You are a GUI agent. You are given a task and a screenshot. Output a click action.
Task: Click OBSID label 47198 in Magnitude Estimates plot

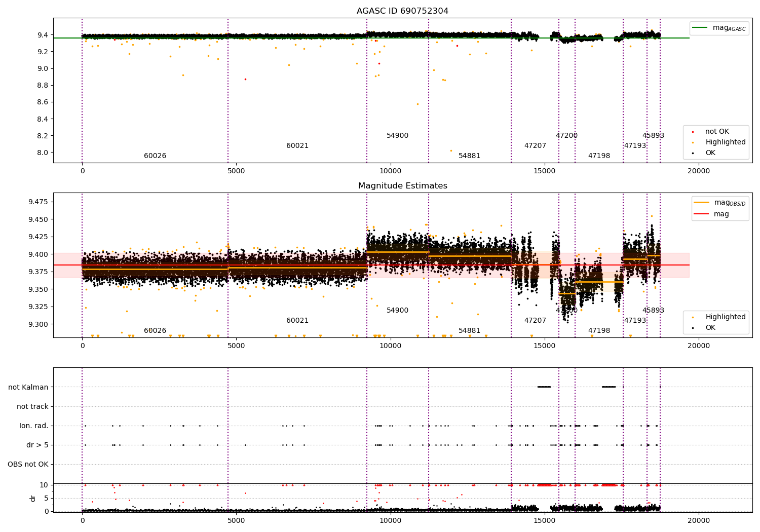(x=599, y=331)
